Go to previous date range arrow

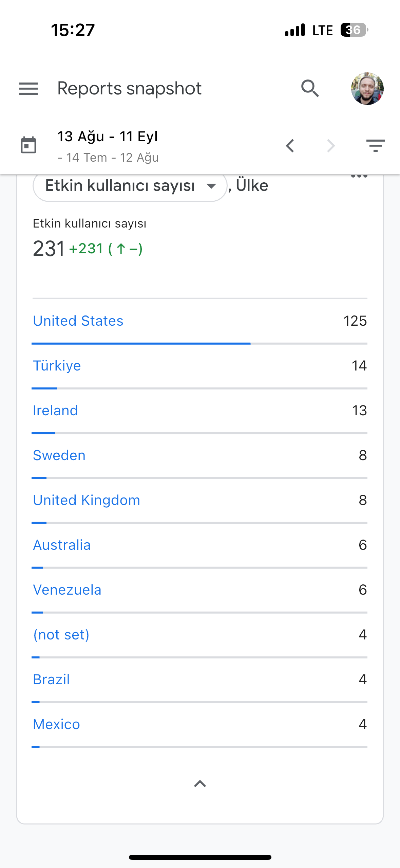pyautogui.click(x=290, y=146)
